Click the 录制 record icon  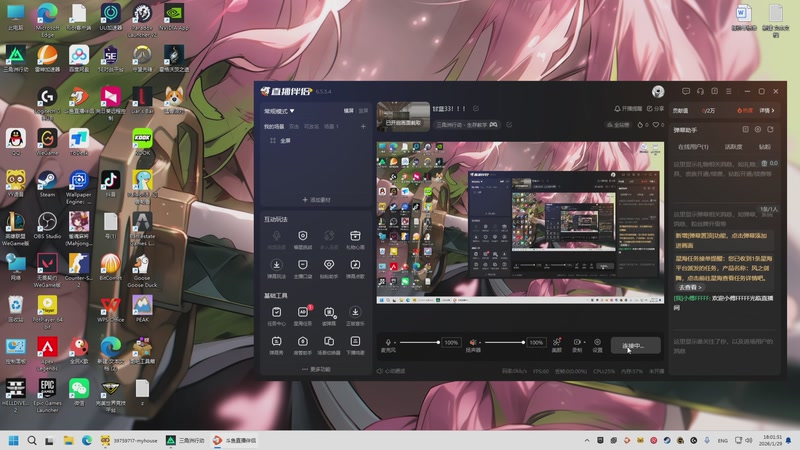577,342
